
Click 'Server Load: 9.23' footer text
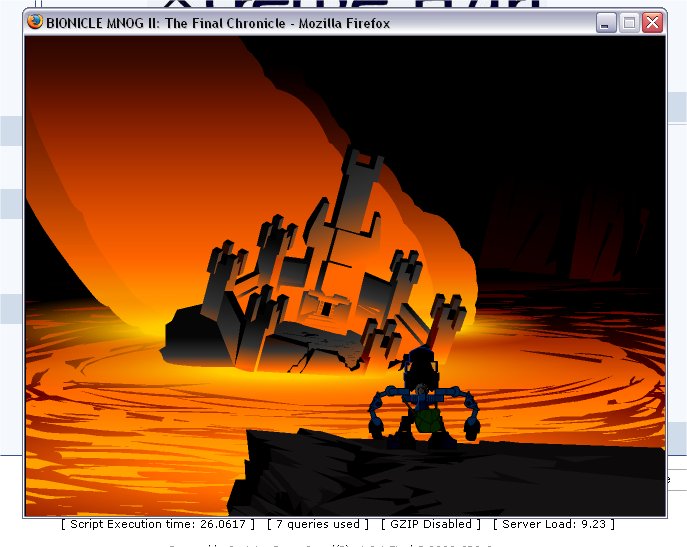553,524
